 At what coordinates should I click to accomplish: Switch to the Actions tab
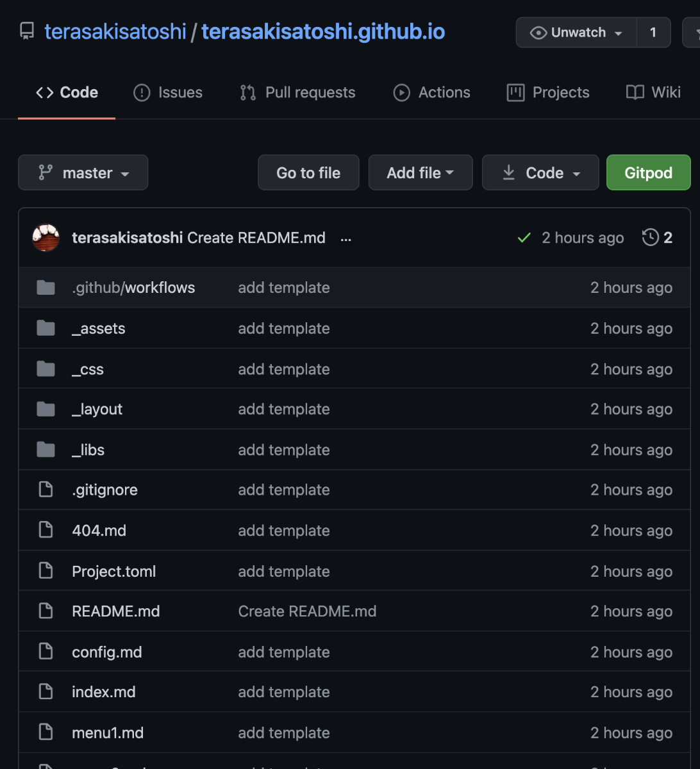tap(431, 92)
